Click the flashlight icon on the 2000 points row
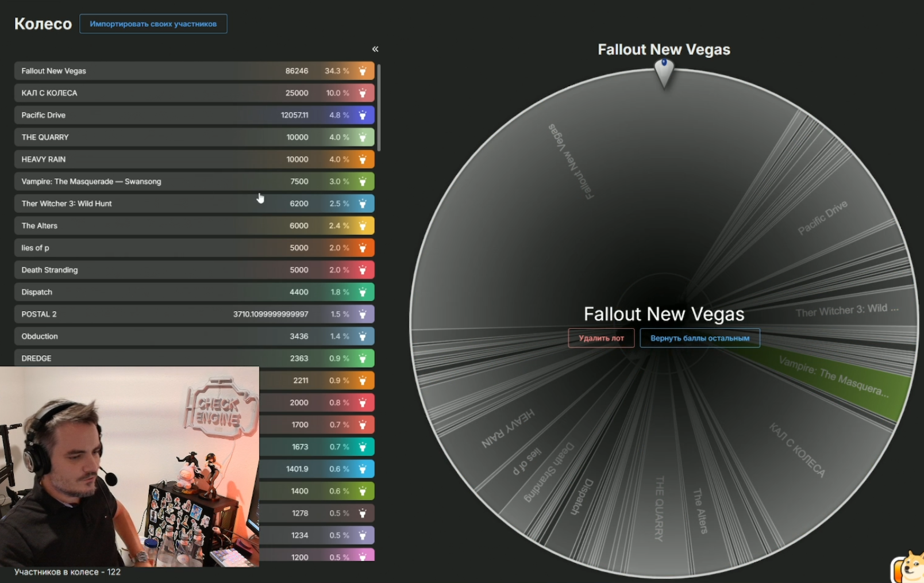Image resolution: width=924 pixels, height=583 pixels. pyautogui.click(x=363, y=403)
